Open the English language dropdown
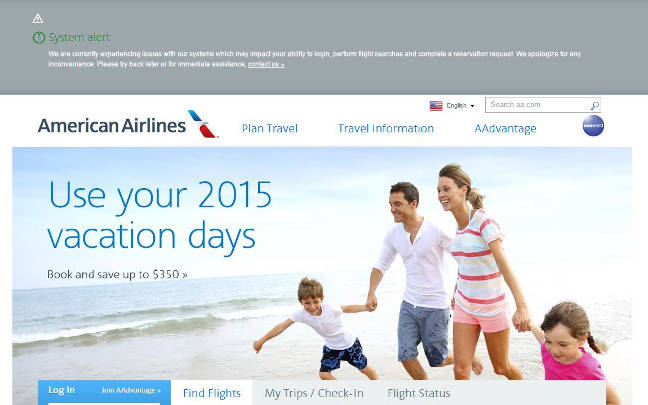Viewport: 648px width, 405px height. (460, 106)
